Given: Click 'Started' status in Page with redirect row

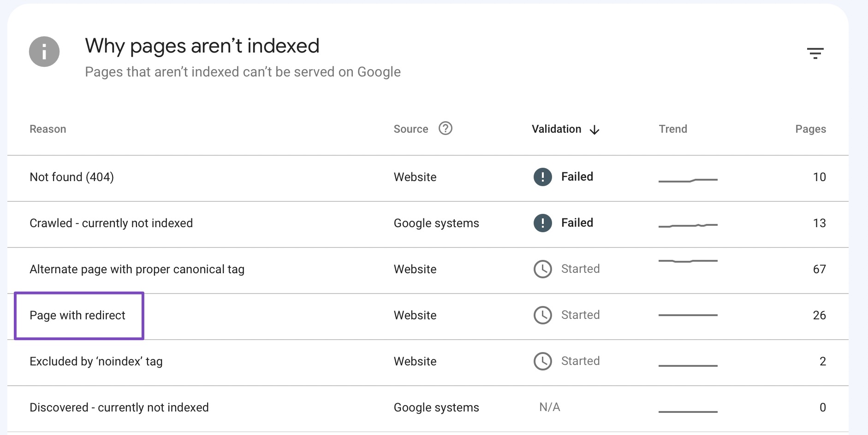Looking at the screenshot, I should pos(580,315).
